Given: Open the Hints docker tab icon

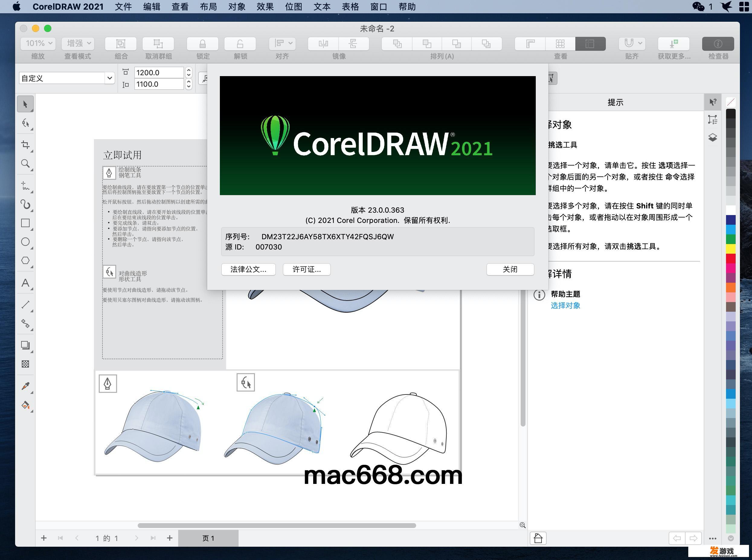Looking at the screenshot, I should (x=713, y=102).
